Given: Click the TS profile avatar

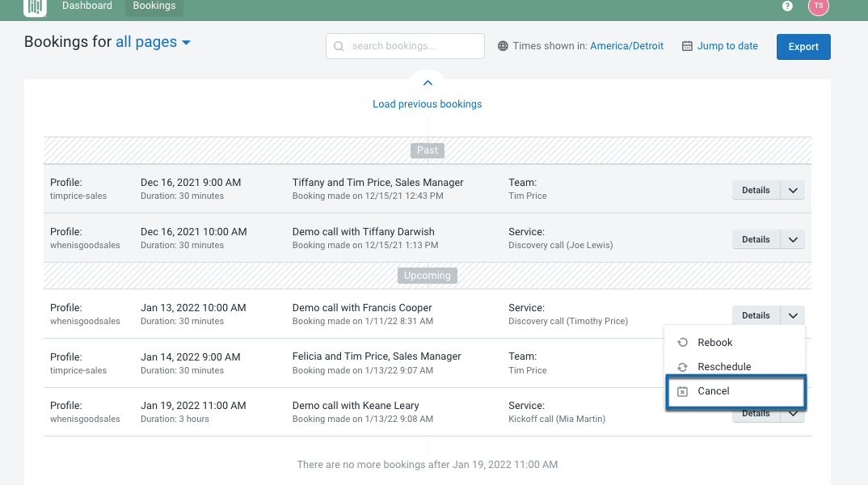Looking at the screenshot, I should 819,6.
